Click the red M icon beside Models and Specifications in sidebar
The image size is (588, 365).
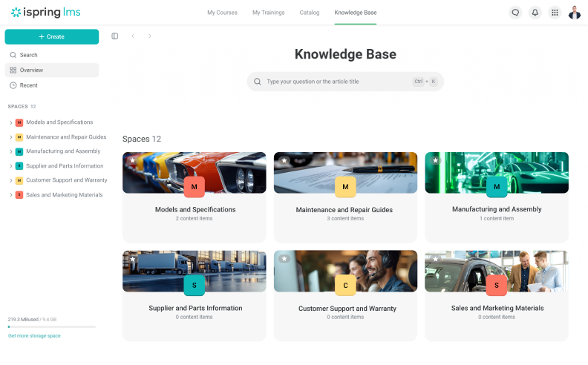[19, 122]
